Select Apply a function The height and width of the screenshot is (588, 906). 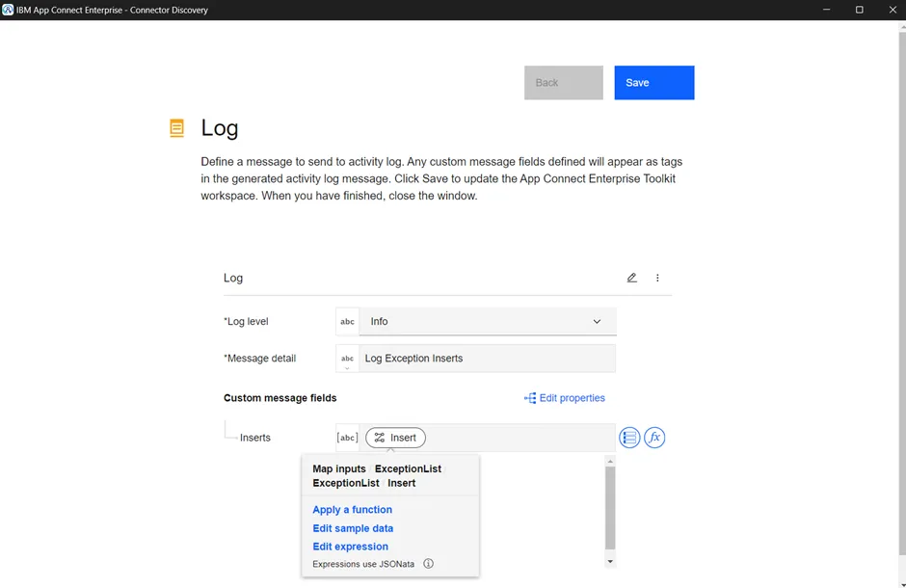point(353,510)
